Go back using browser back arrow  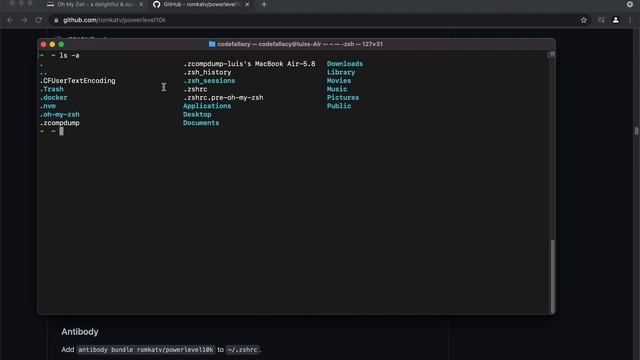[x=10, y=20]
